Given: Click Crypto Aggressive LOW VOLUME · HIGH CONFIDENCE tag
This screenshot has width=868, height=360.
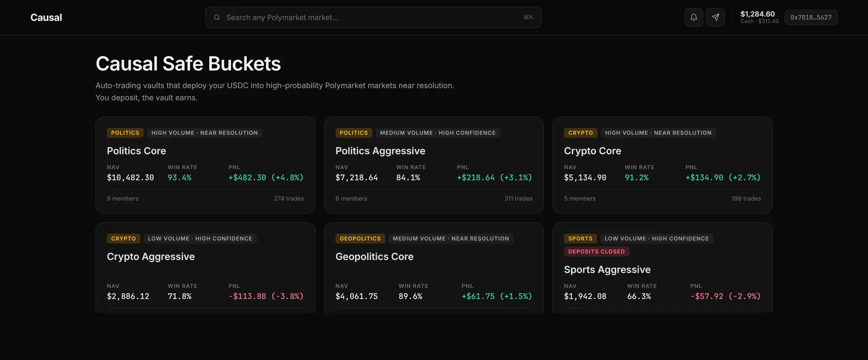Looking at the screenshot, I should point(200,238).
